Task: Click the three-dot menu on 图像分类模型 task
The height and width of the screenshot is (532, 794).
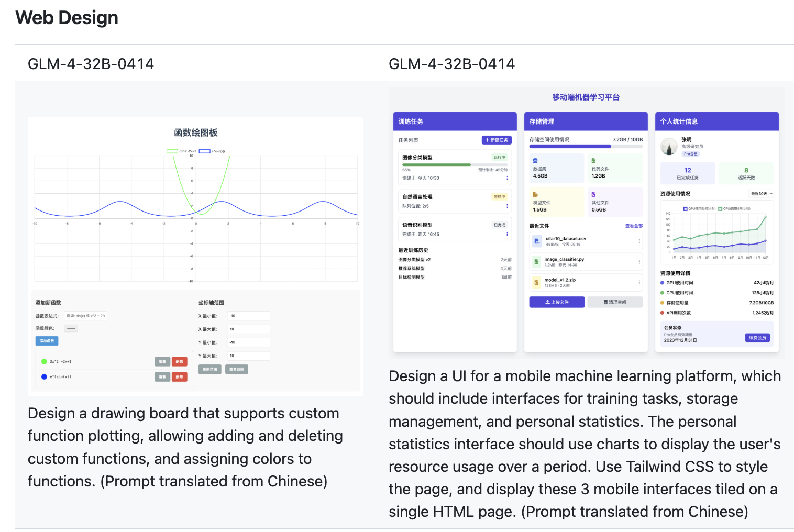Action: click(507, 178)
